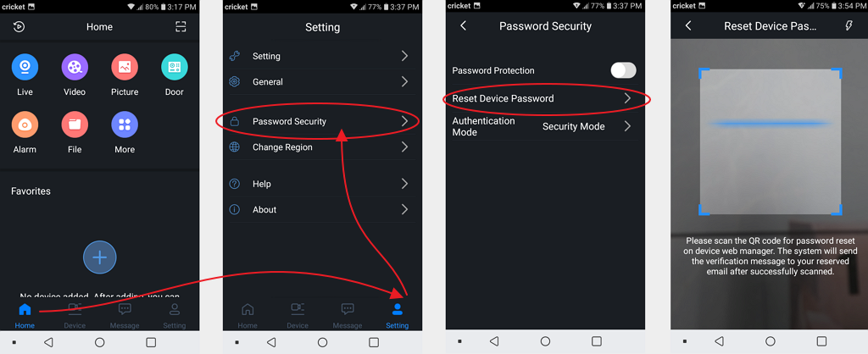Open the Live view icon
Screen dimensions: 868x354
tap(25, 68)
